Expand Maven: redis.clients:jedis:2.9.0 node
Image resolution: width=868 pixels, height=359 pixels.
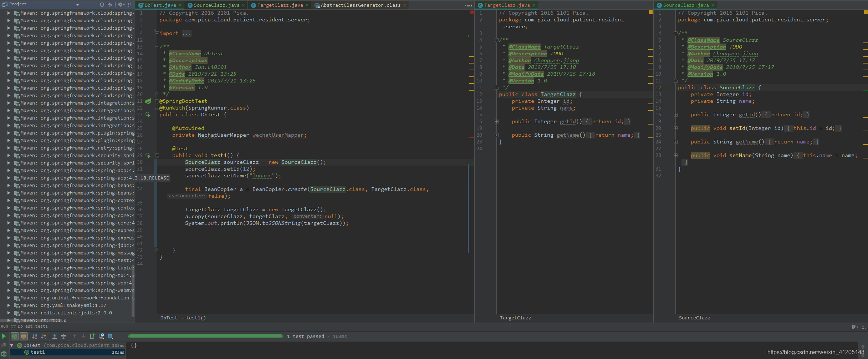click(9, 313)
